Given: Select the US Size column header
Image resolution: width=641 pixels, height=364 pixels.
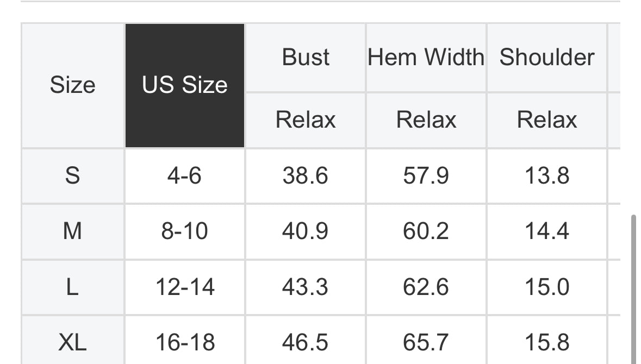Looking at the screenshot, I should (x=185, y=85).
